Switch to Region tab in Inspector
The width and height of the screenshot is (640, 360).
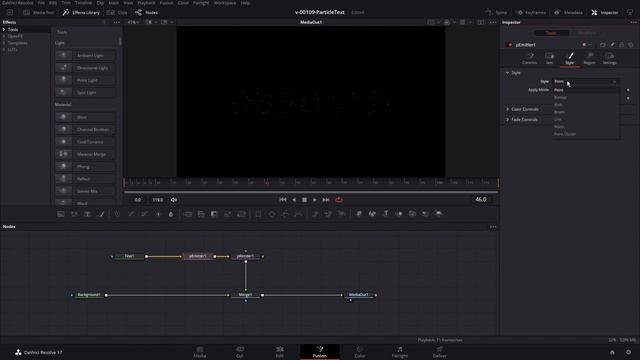tap(589, 58)
